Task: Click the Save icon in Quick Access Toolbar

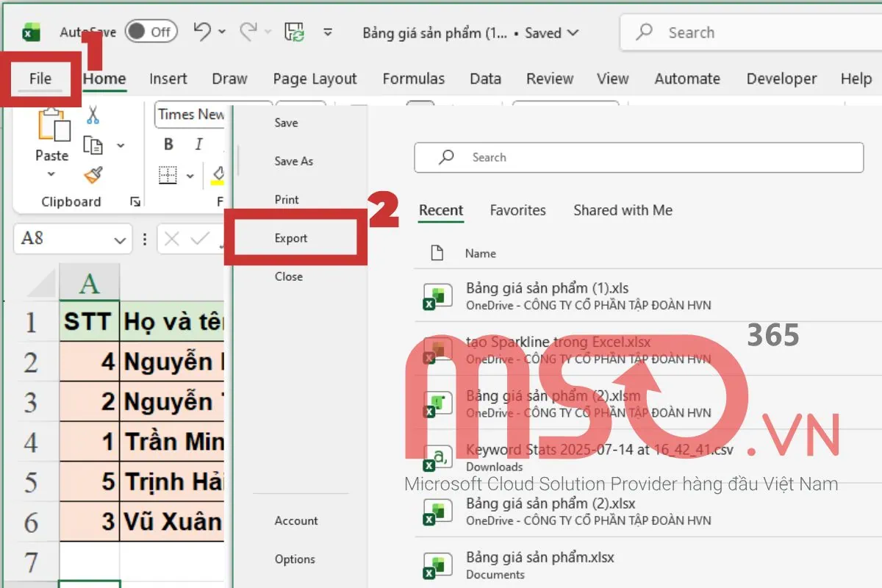Action: (293, 31)
